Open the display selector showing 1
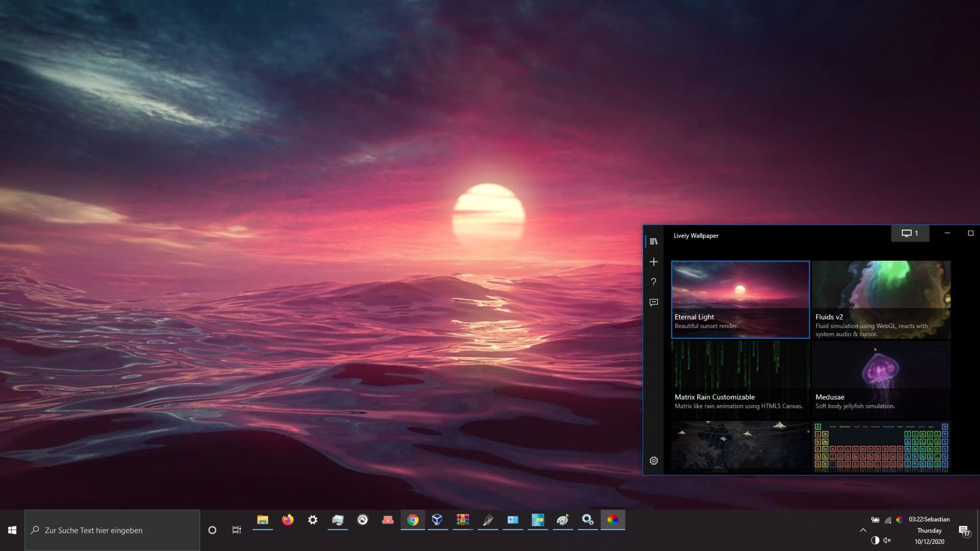This screenshot has width=980, height=551. point(910,233)
